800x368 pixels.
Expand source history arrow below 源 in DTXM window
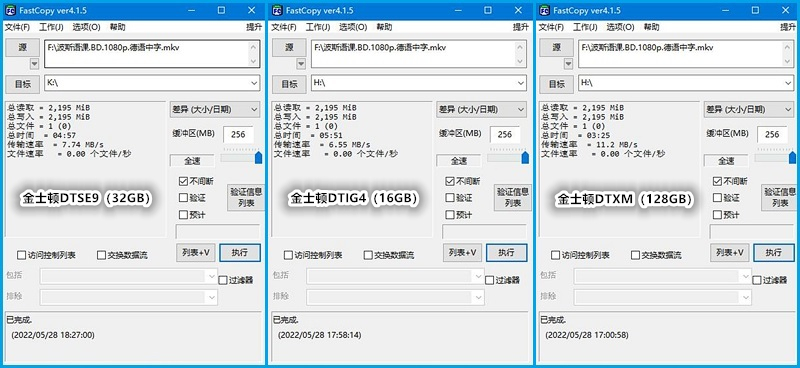click(568, 64)
